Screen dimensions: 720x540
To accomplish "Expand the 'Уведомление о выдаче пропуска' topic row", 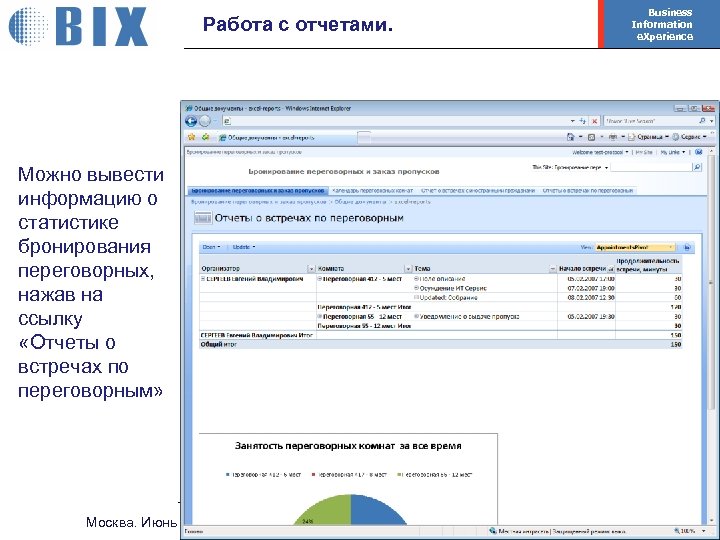I will tap(416, 316).
